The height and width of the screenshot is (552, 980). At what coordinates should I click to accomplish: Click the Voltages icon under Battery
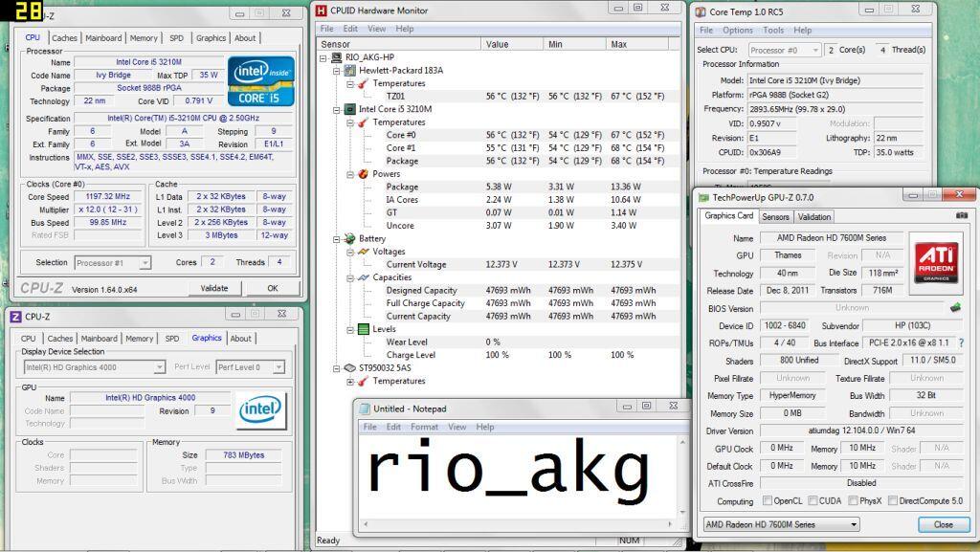pos(363,252)
